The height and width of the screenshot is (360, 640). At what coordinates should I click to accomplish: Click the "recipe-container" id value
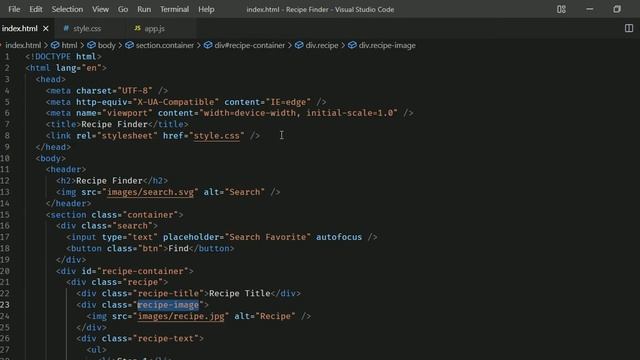click(x=142, y=271)
